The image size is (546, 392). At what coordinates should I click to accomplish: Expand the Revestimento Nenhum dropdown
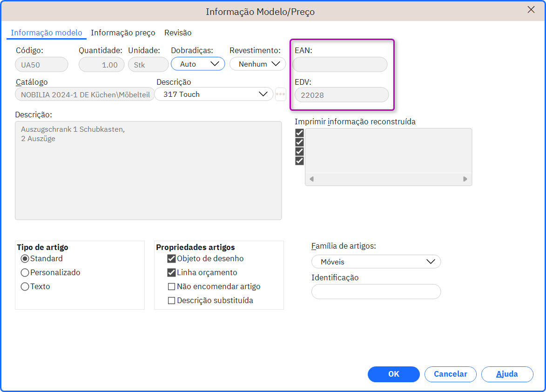258,64
